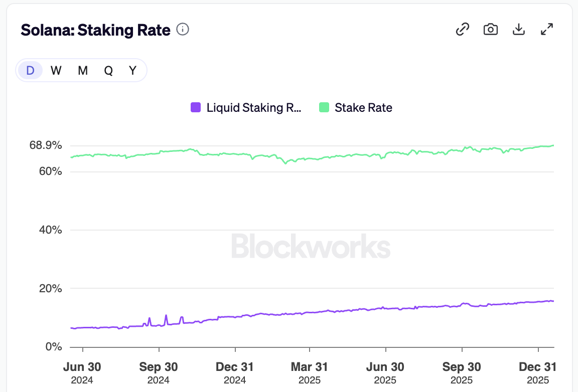Capture a chart snapshot with the camera icon
This screenshot has width=578, height=392.
click(490, 29)
